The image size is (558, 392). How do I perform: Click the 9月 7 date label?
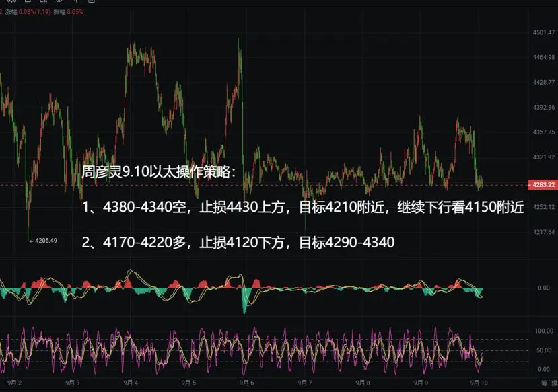[x=305, y=383]
